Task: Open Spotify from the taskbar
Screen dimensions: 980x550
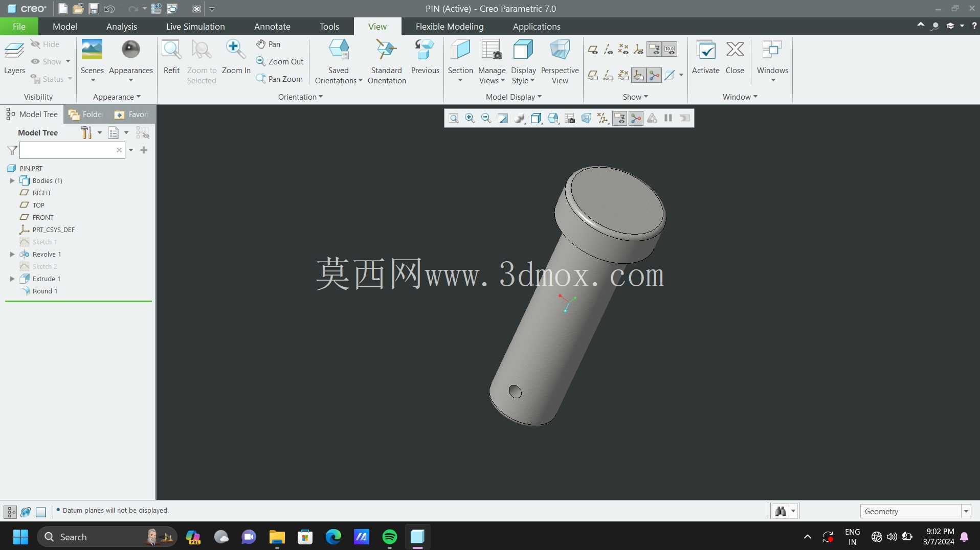Action: tap(390, 537)
